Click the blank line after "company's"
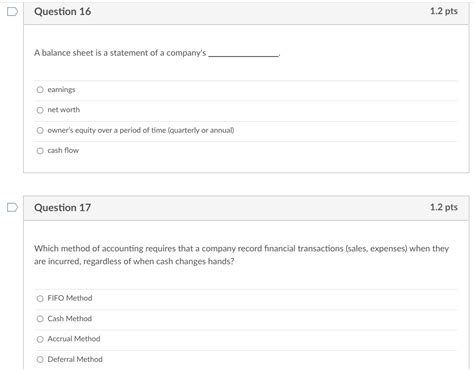 tap(244, 55)
